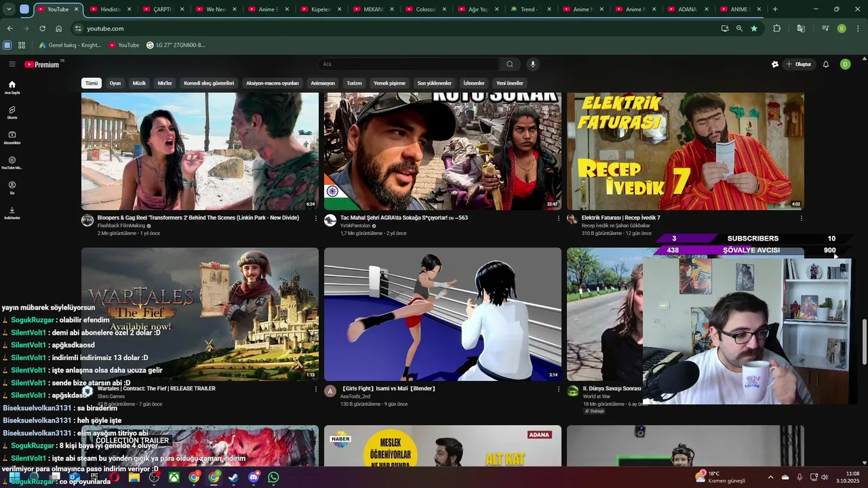This screenshot has height=488, width=868.
Task: Select the Mix'ler filter chip
Action: [x=165, y=83]
